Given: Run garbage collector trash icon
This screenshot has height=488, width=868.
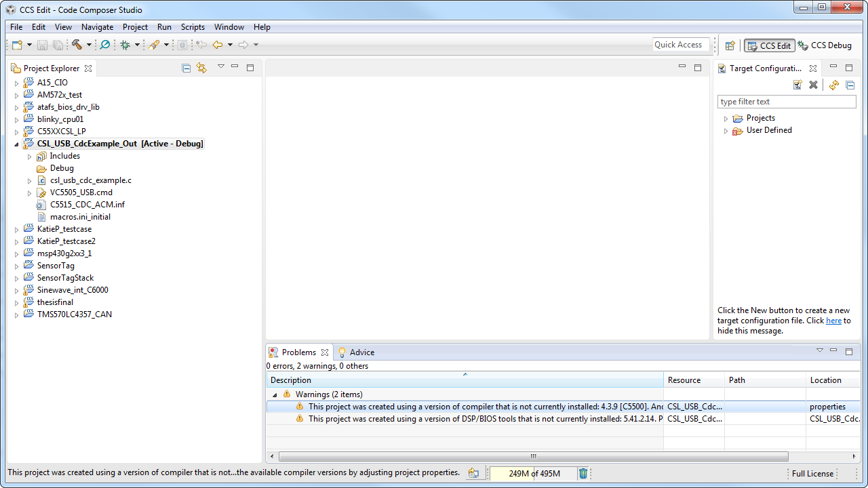Looking at the screenshot, I should tap(583, 473).
